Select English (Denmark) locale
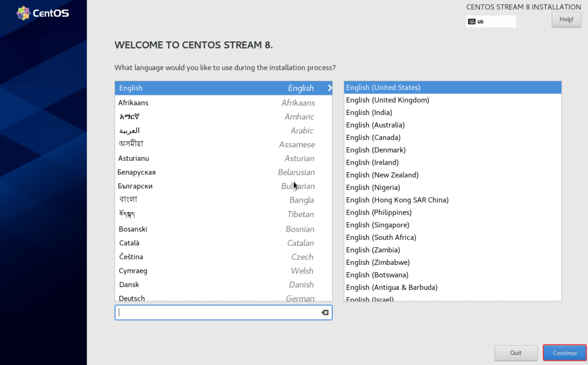Screen dimensions: 588x365 (x=453, y=150)
